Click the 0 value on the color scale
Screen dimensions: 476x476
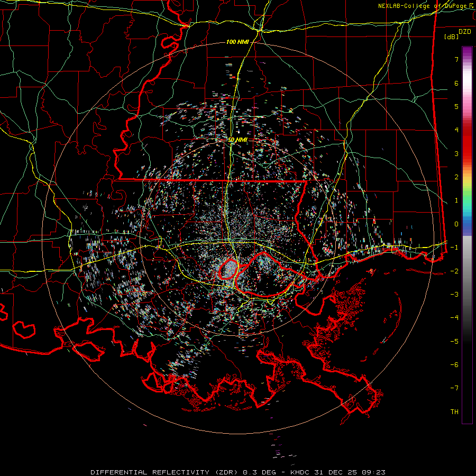456,224
